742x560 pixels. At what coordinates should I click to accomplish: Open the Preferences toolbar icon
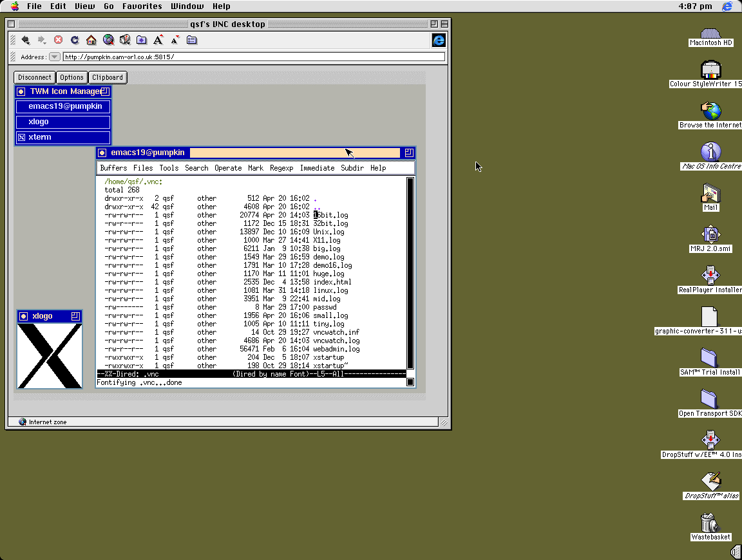(x=192, y=40)
